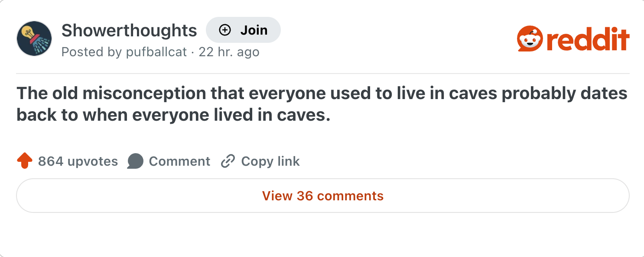Viewport: 644px width, 257px height.
Task: Click the Reddit Snoo mascot logo
Action: 530,39
